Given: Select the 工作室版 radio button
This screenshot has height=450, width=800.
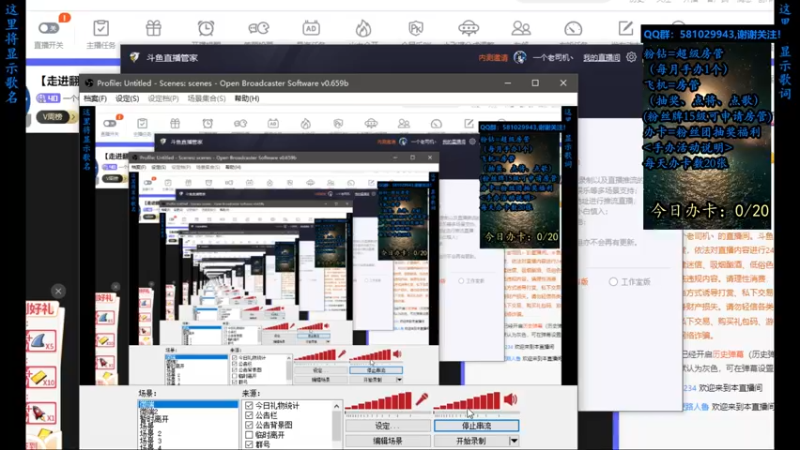Looking at the screenshot, I should pyautogui.click(x=613, y=282).
